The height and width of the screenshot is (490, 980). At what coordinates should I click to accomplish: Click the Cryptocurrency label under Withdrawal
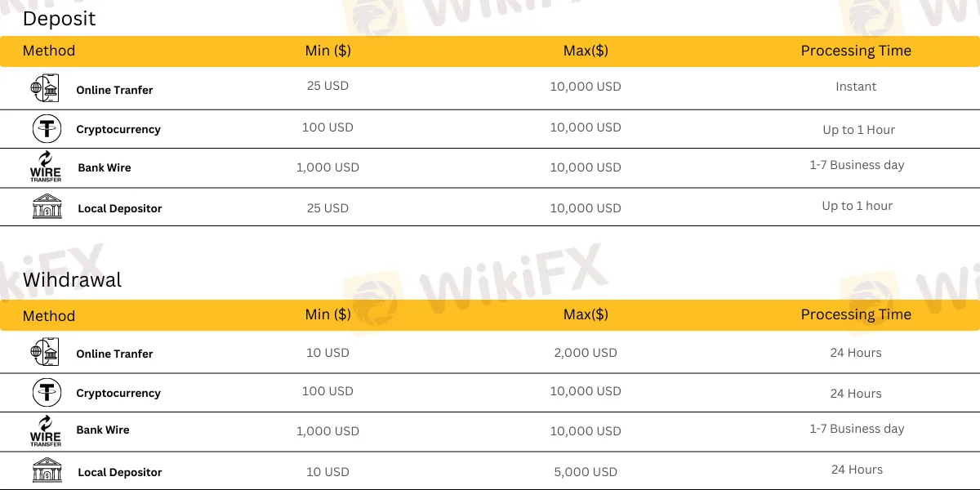tap(118, 393)
